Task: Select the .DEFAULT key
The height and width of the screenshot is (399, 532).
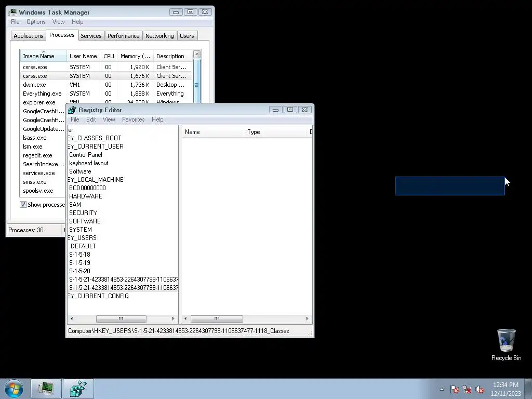Action: [x=83, y=246]
